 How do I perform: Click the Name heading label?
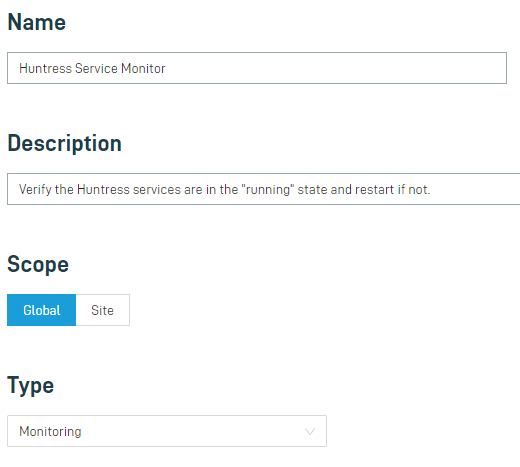37,22
